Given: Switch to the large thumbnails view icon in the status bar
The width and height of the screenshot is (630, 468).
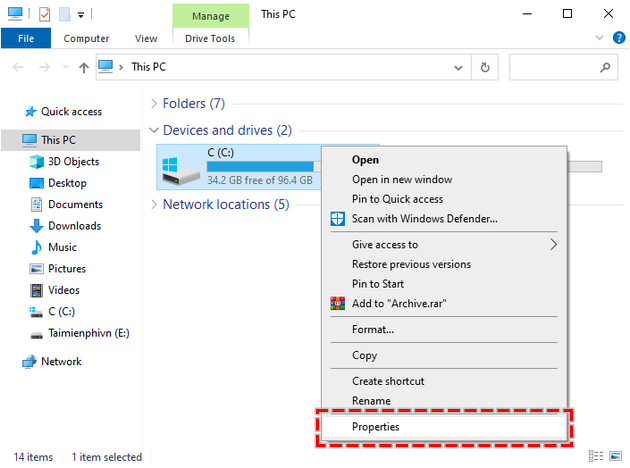Looking at the screenshot, I should (x=616, y=456).
